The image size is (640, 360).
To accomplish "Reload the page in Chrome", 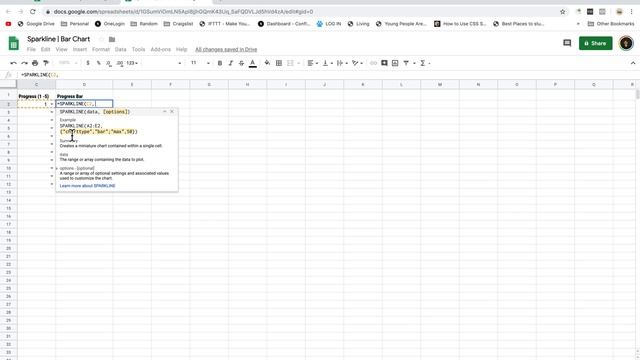I will 33,12.
